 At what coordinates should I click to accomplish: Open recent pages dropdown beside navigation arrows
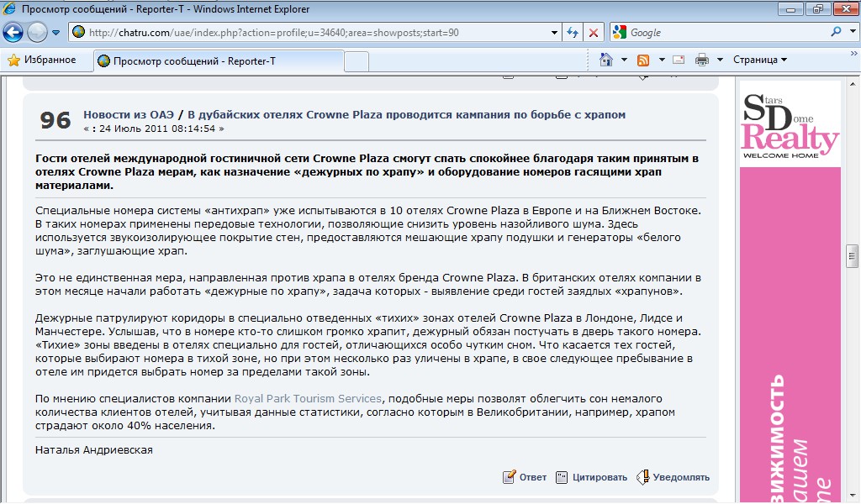tap(56, 33)
